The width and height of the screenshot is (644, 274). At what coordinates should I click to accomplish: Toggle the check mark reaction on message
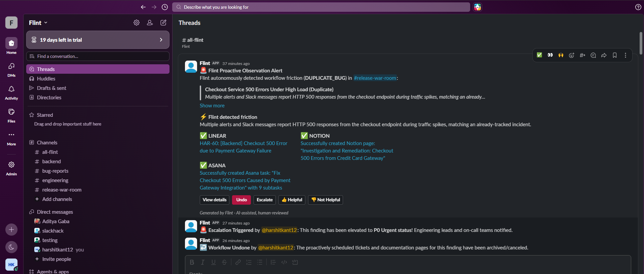click(x=539, y=55)
